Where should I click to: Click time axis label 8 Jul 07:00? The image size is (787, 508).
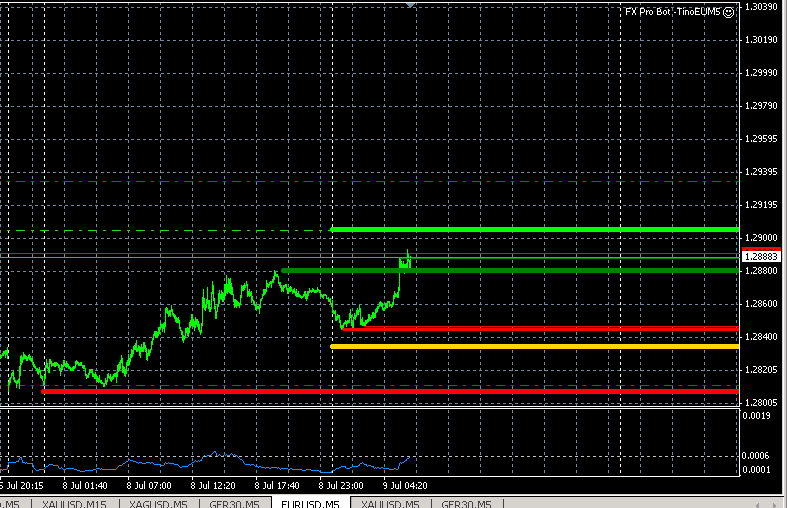[149, 486]
